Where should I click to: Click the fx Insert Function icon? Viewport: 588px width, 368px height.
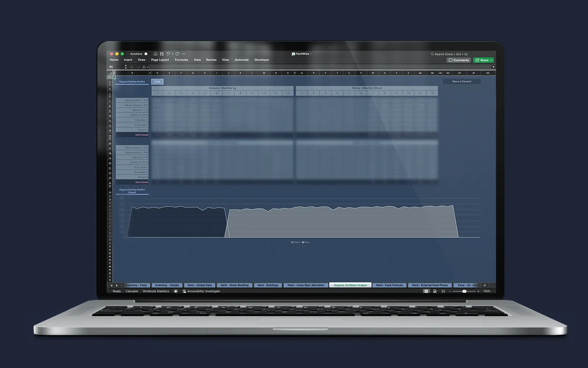click(x=144, y=67)
